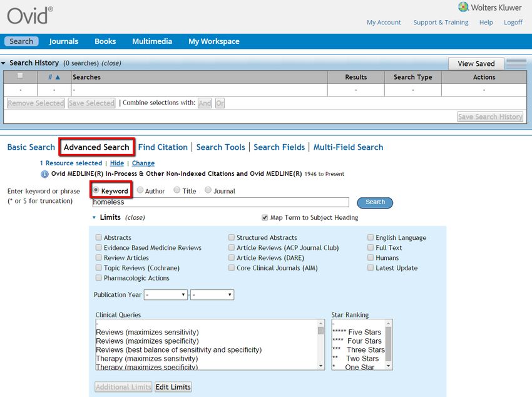Select Reviews (best balance of sensitivity and specificity)

pos(179,350)
